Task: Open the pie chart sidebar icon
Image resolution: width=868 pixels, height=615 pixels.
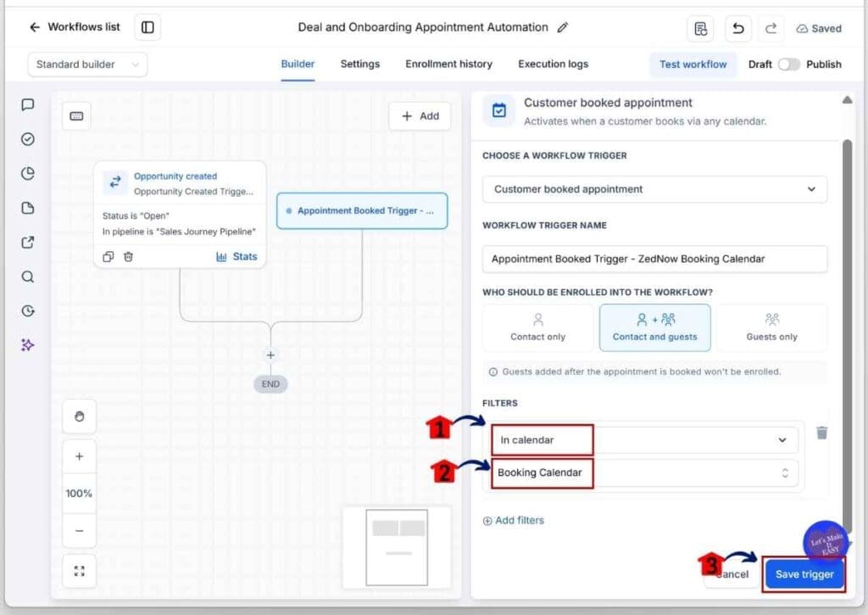Action: (x=28, y=173)
